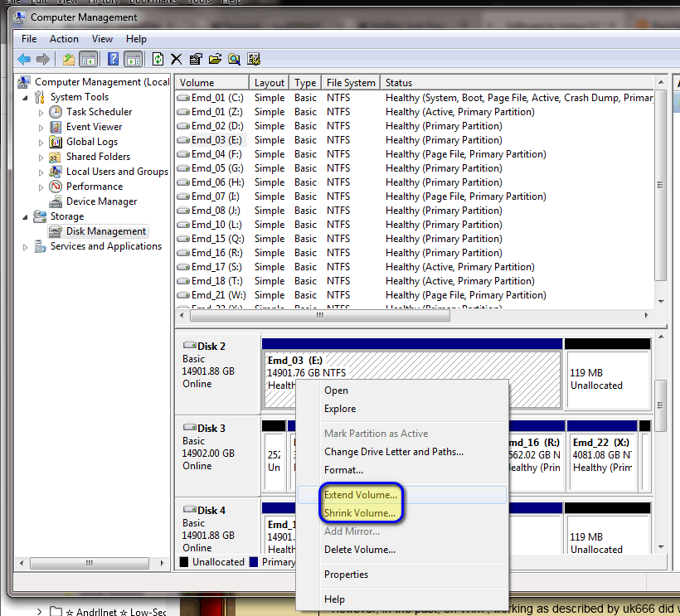Sort by the Status column header

pos(517,82)
